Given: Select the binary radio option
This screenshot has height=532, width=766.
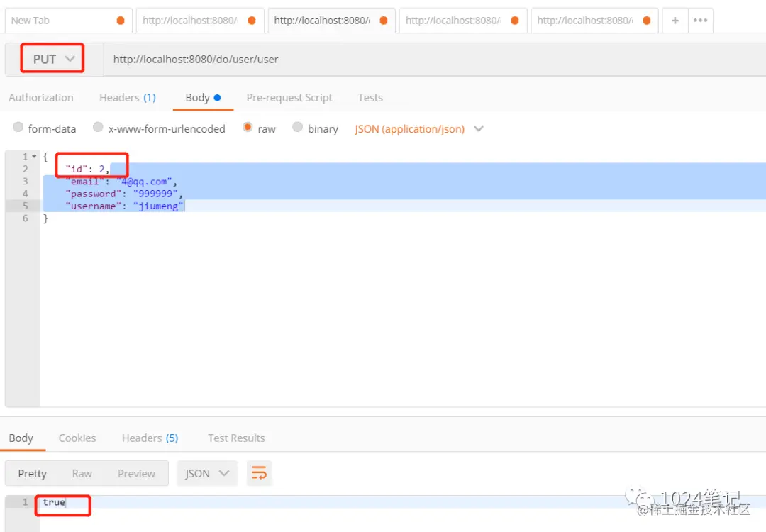Looking at the screenshot, I should (x=297, y=127).
